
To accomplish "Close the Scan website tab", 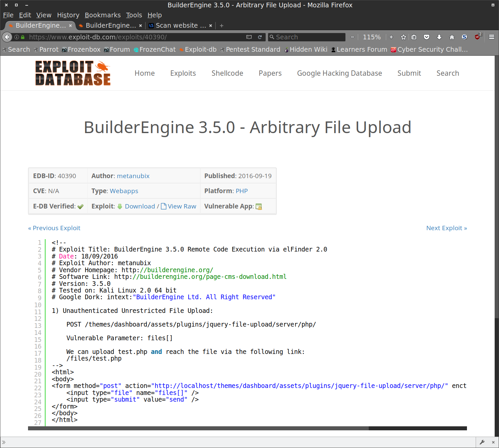I will (211, 26).
